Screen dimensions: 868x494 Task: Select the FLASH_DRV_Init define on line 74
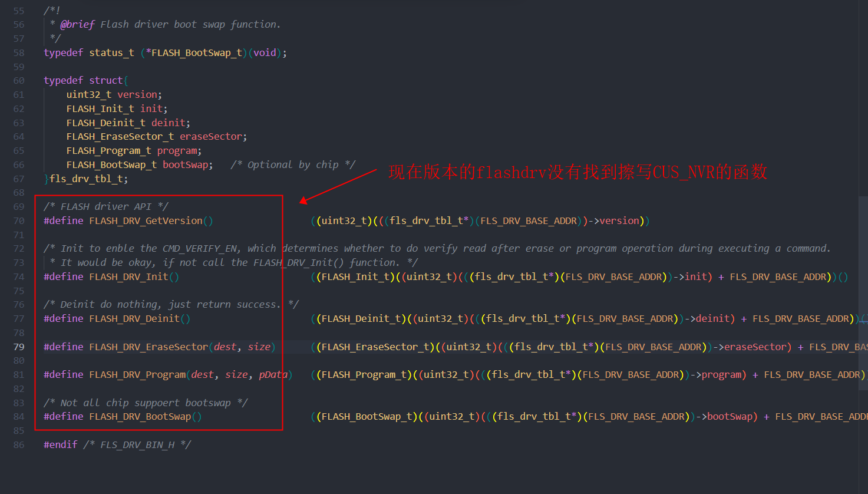click(x=131, y=276)
